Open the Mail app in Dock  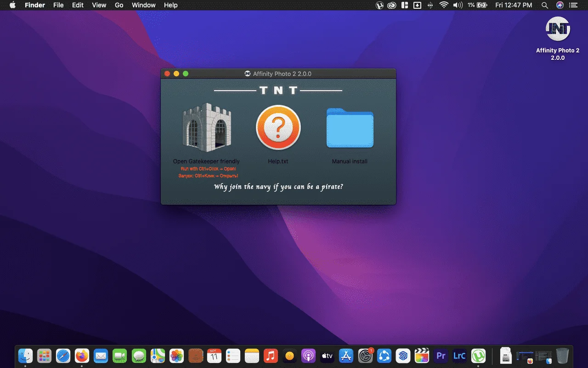click(x=101, y=356)
